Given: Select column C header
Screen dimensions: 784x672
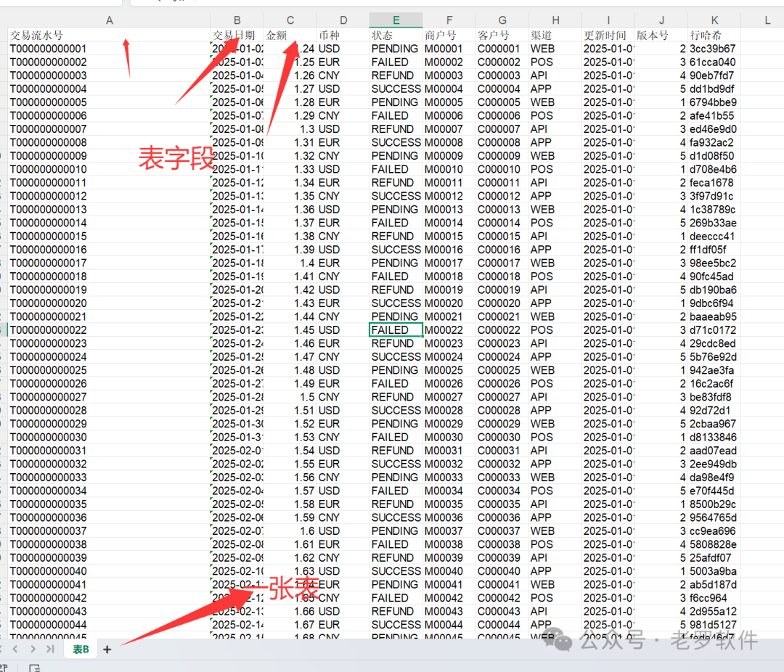Looking at the screenshot, I should tap(290, 20).
